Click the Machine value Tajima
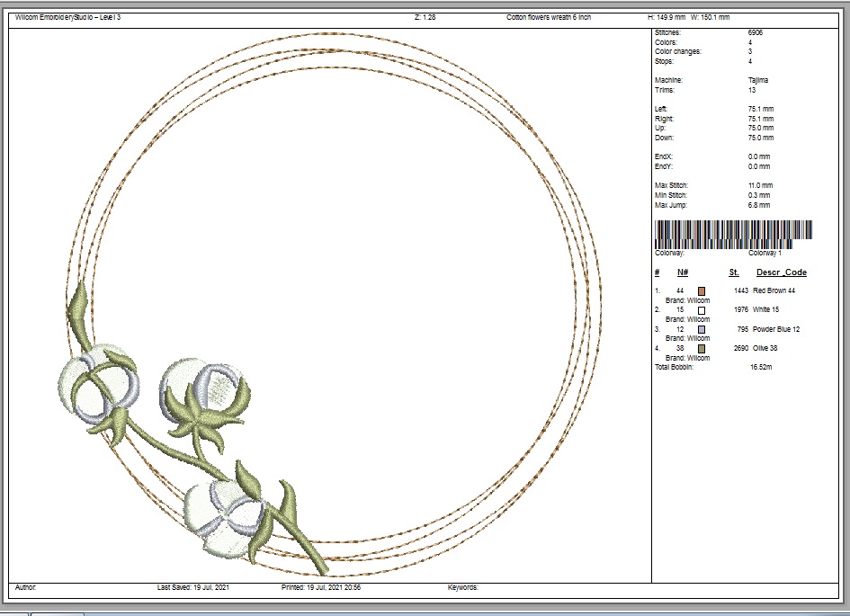 [x=758, y=80]
